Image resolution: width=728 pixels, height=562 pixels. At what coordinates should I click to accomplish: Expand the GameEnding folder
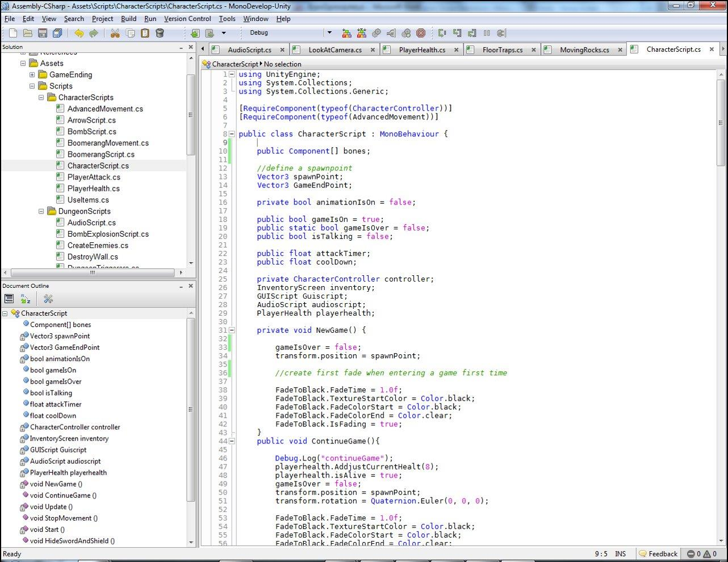coord(32,75)
